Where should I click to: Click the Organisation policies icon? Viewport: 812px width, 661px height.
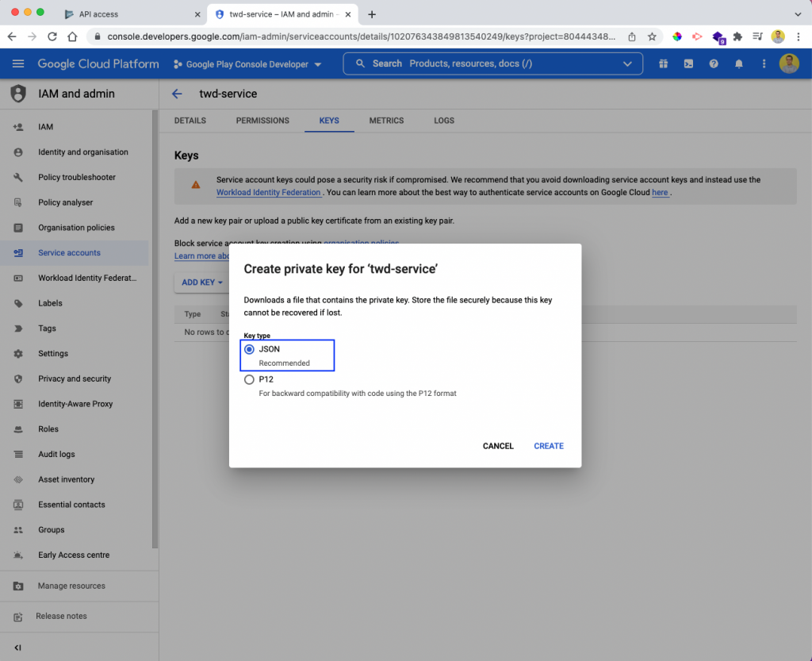[18, 228]
